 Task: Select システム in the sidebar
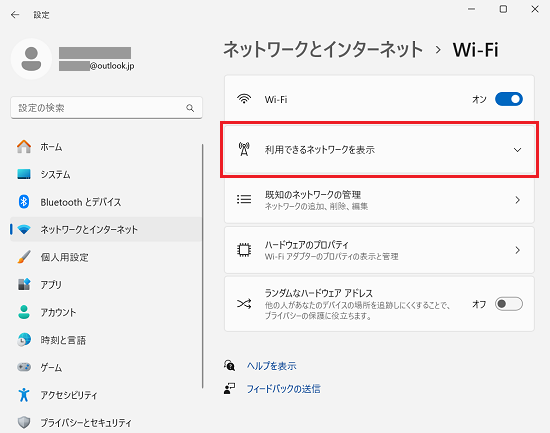click(106, 174)
